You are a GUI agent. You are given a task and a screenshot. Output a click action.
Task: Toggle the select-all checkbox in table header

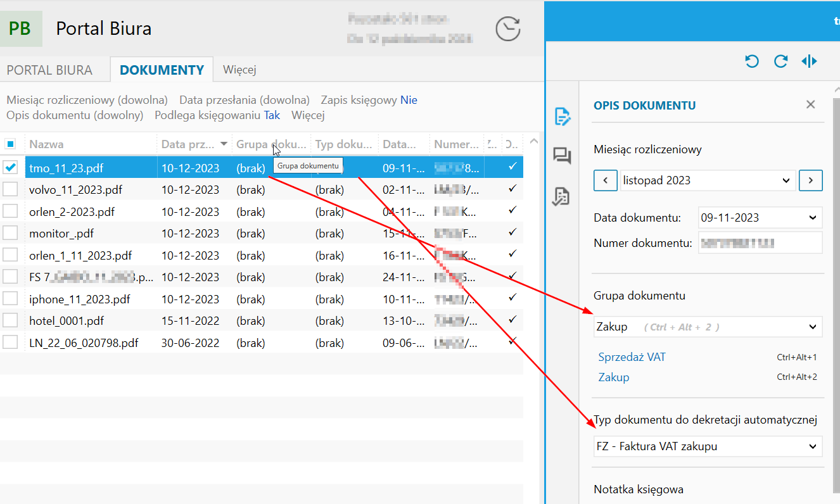[10, 144]
